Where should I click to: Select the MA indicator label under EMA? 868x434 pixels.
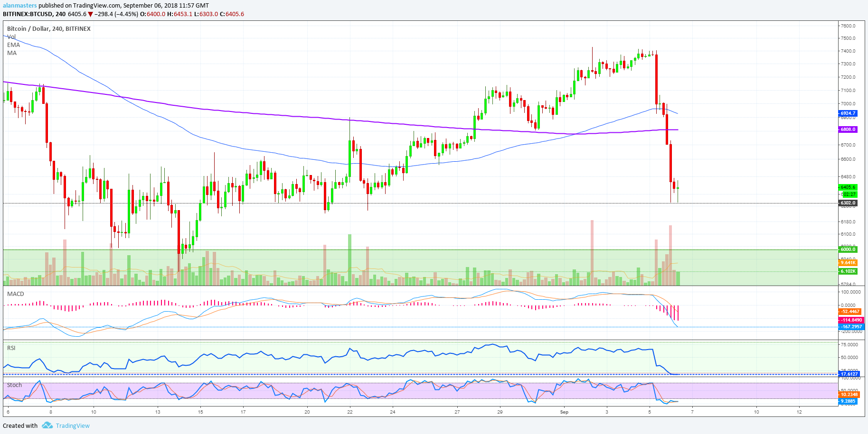(12, 53)
